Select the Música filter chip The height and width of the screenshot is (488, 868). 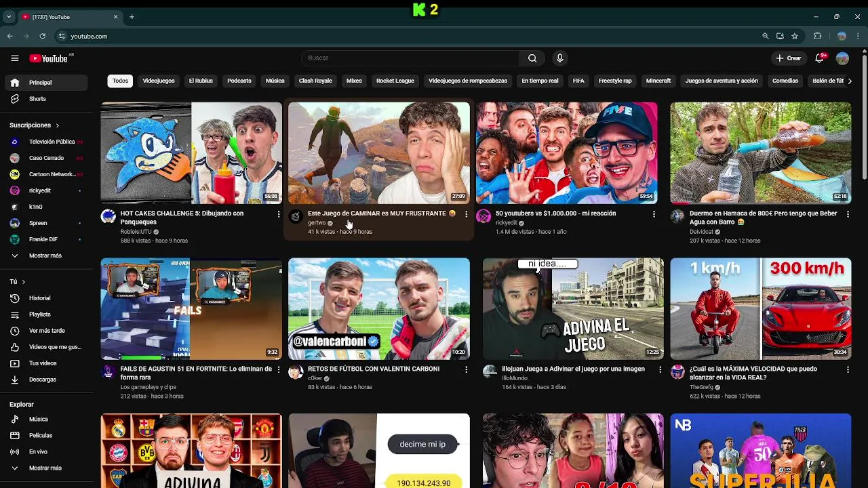tap(275, 81)
